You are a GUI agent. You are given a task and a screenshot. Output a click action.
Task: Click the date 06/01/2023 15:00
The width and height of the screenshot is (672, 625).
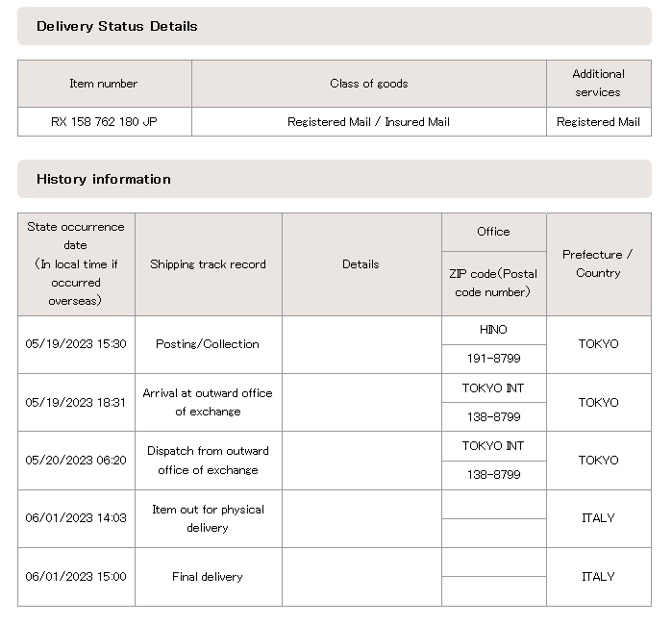pos(76,577)
